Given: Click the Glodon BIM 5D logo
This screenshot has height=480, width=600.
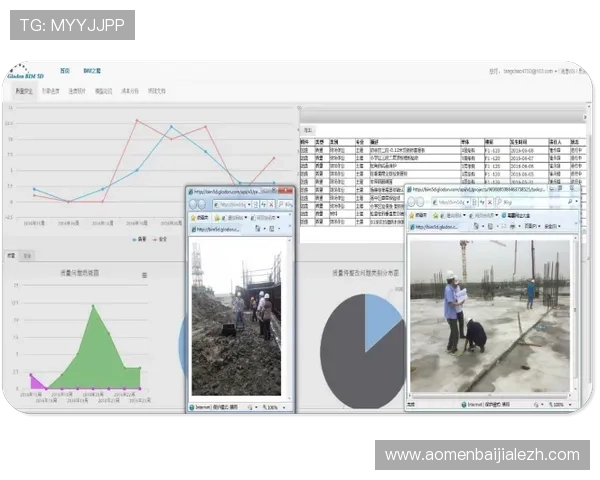Looking at the screenshot, I should [x=25, y=72].
